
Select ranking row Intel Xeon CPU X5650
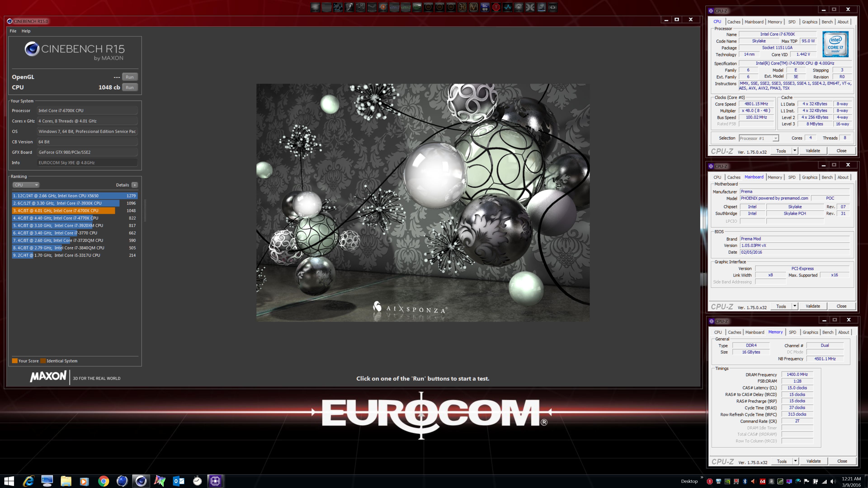pyautogui.click(x=74, y=196)
